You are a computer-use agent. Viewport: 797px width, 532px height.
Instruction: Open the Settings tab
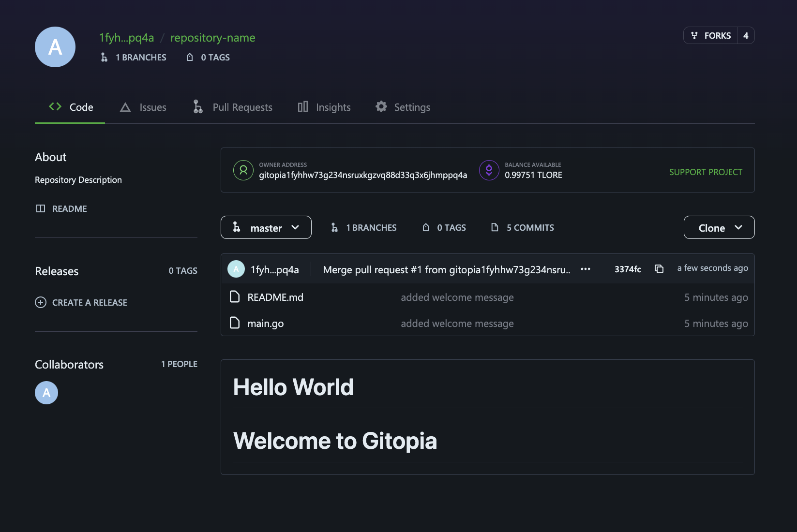tap(403, 107)
